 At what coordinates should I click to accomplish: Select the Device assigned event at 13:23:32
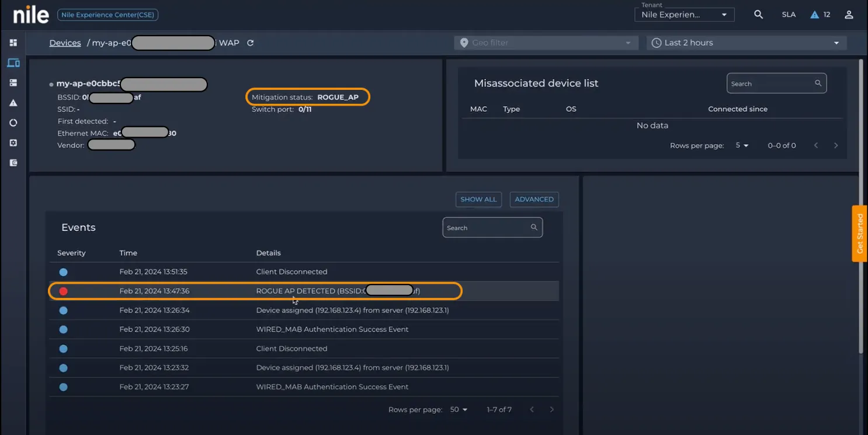click(304, 368)
